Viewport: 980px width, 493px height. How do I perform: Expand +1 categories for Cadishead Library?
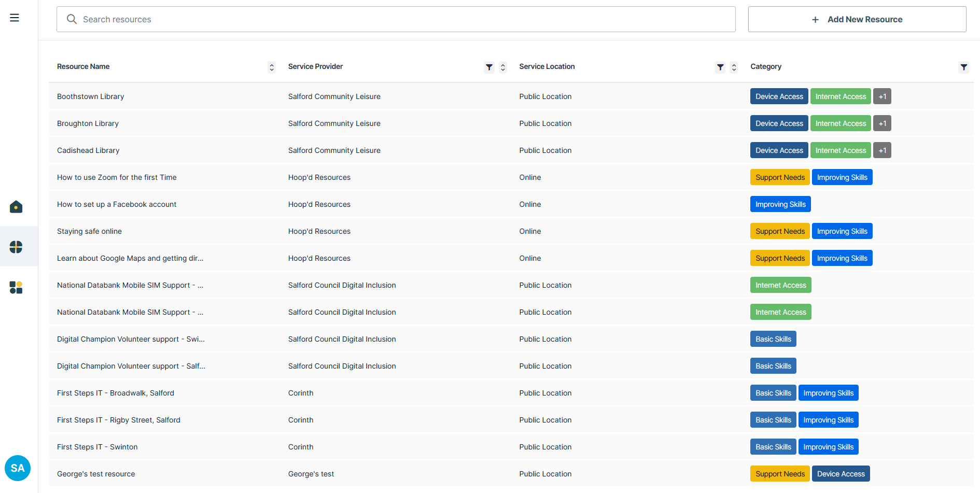[882, 150]
